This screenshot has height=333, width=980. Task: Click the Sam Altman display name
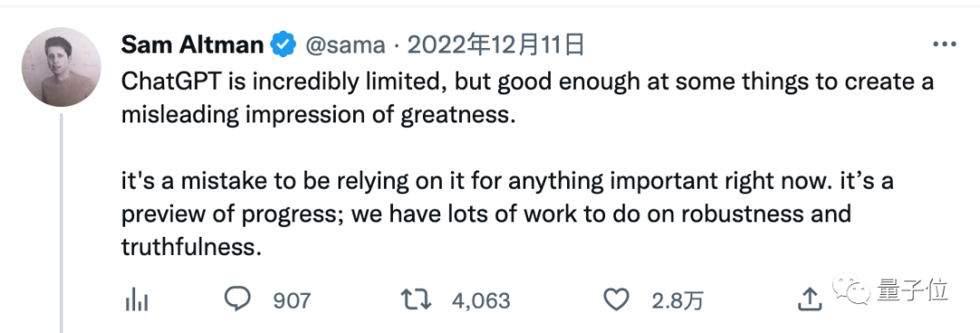click(x=192, y=45)
